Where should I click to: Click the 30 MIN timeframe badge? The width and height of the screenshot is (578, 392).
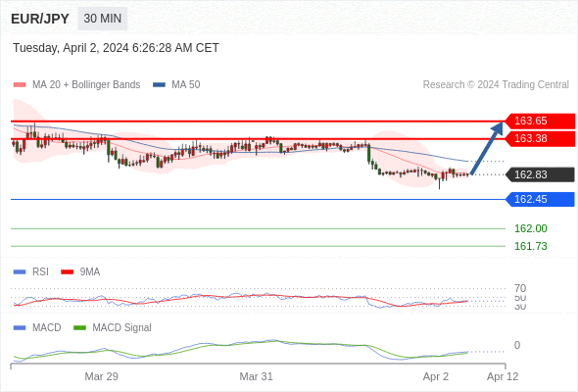103,19
